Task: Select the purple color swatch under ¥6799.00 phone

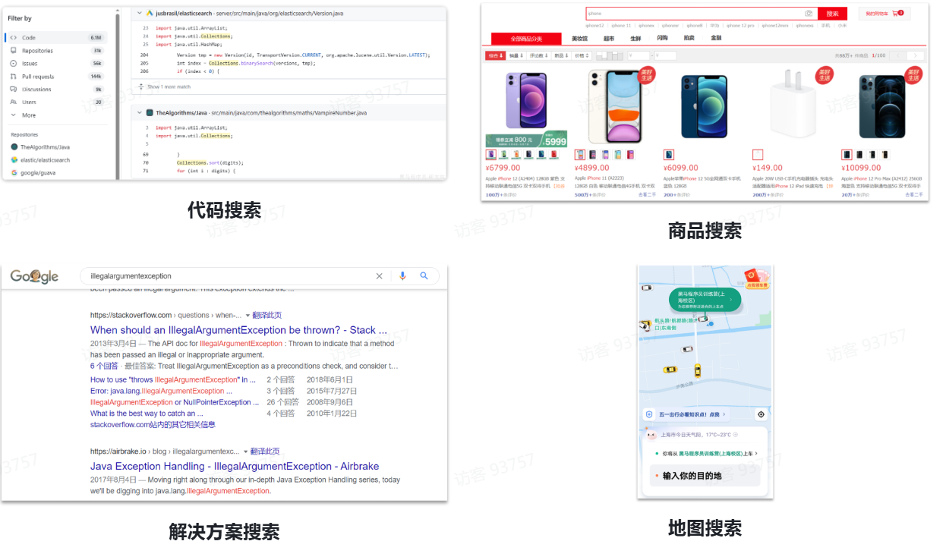Action: [490, 155]
